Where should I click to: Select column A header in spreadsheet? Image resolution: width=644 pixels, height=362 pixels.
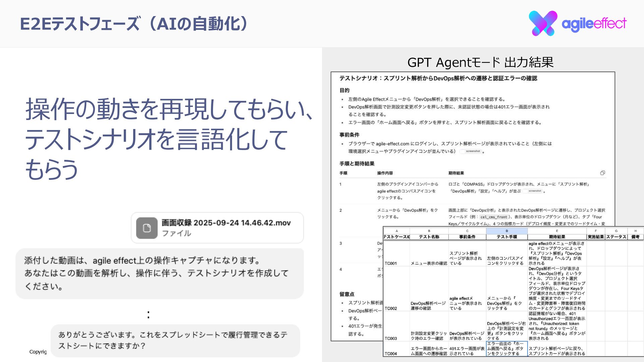pos(396,231)
